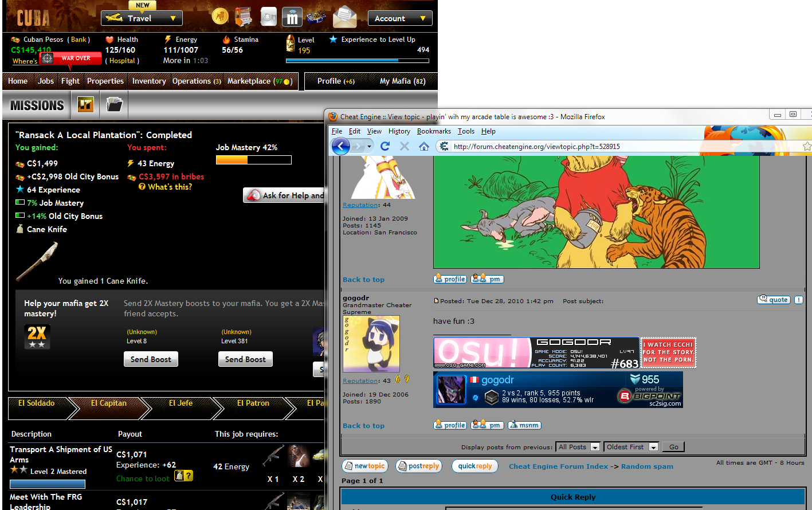
Task: Open the Bank link beside Cuban Pesos
Action: point(79,40)
